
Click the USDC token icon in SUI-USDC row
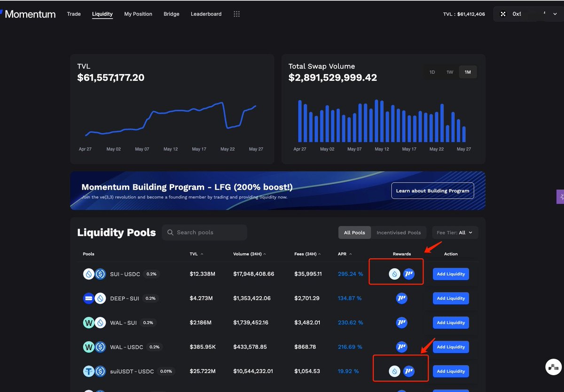(100, 274)
